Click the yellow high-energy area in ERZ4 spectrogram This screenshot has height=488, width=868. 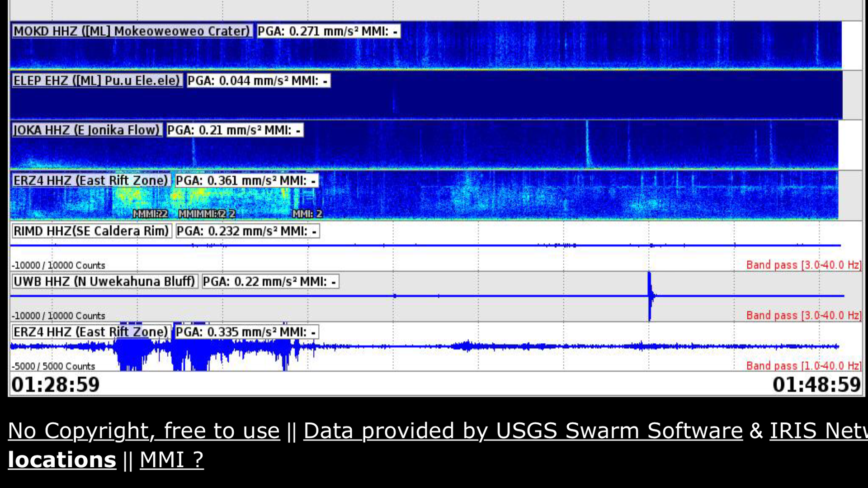131,198
